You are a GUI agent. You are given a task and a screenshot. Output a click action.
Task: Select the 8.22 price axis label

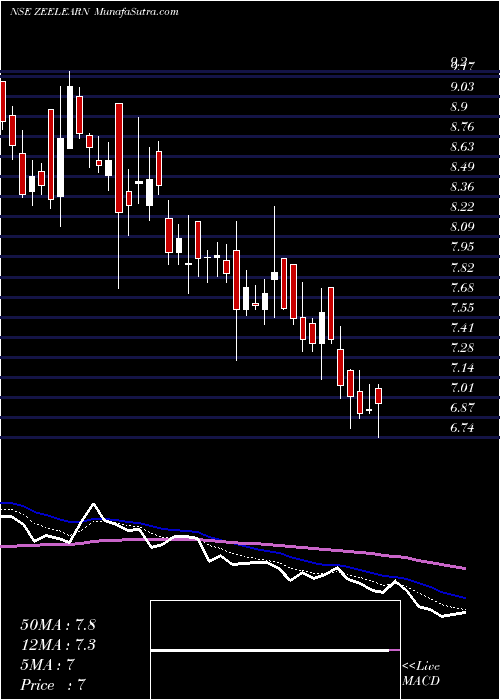coord(462,207)
